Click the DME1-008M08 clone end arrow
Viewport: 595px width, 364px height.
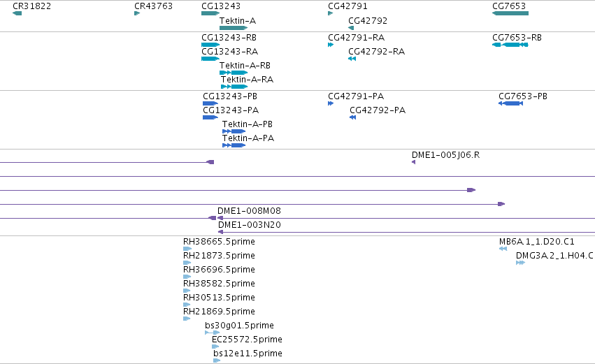(220, 218)
